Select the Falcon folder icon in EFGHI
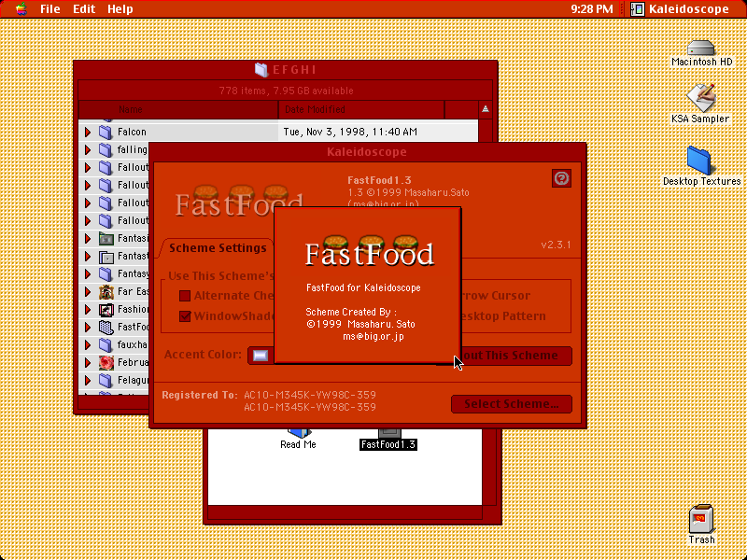Viewport: 747px width, 560px height. [106, 132]
